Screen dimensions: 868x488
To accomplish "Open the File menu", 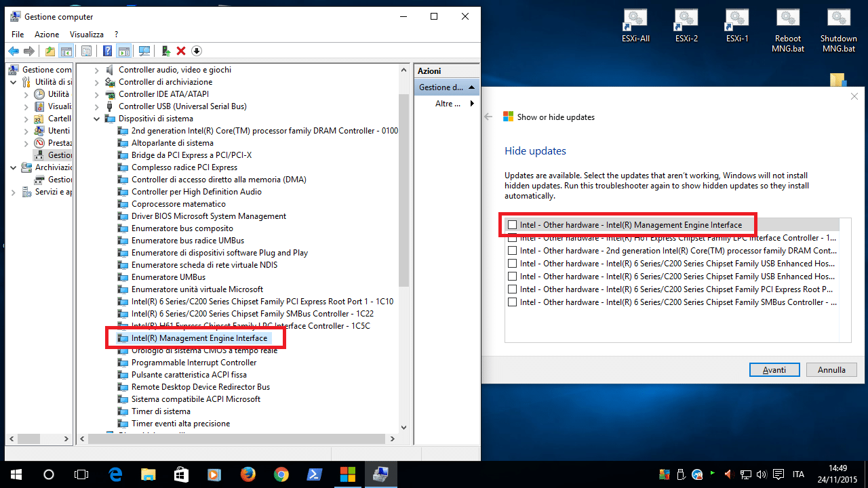I will 18,34.
